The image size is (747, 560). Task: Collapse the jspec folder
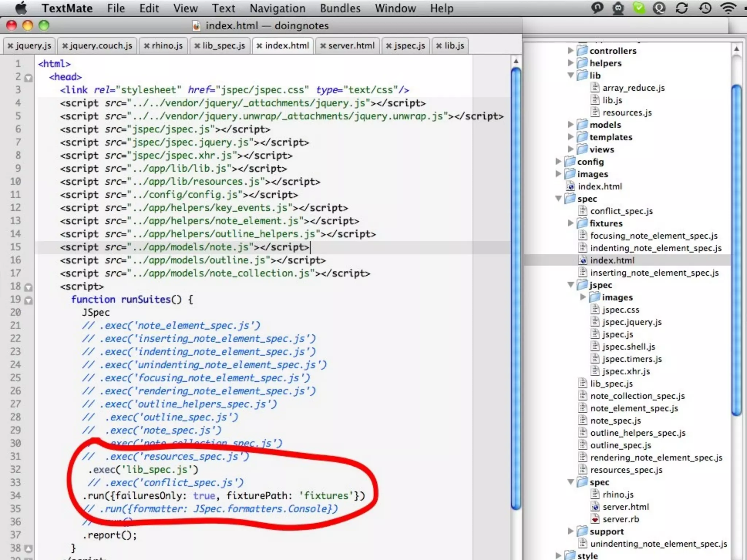(571, 285)
